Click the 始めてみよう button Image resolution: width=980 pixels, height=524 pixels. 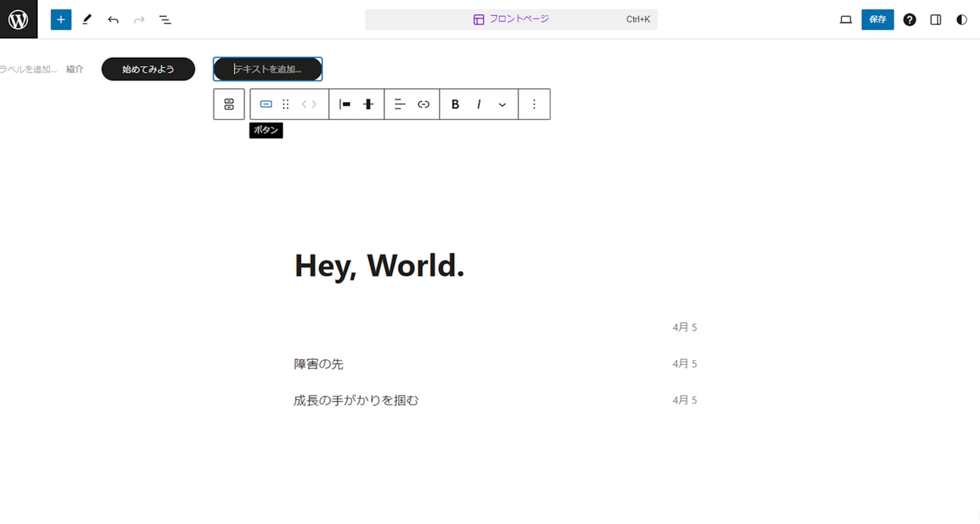pyautogui.click(x=148, y=69)
